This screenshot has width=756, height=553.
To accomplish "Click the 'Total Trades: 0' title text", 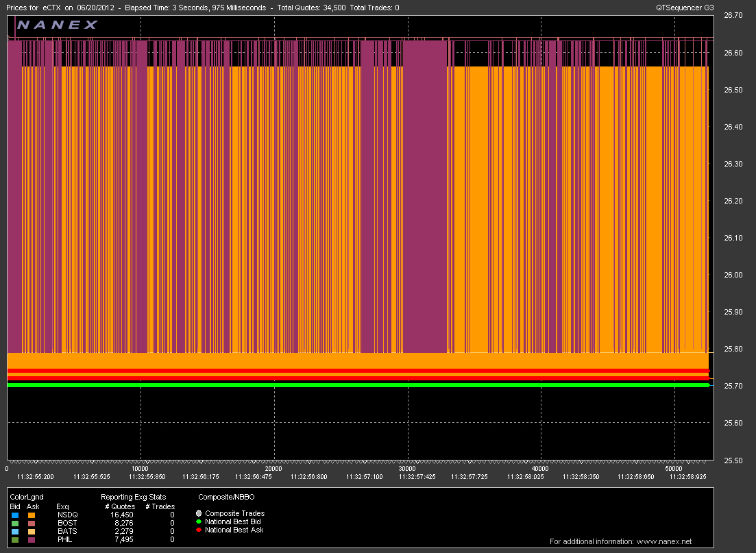I will 375,8.
